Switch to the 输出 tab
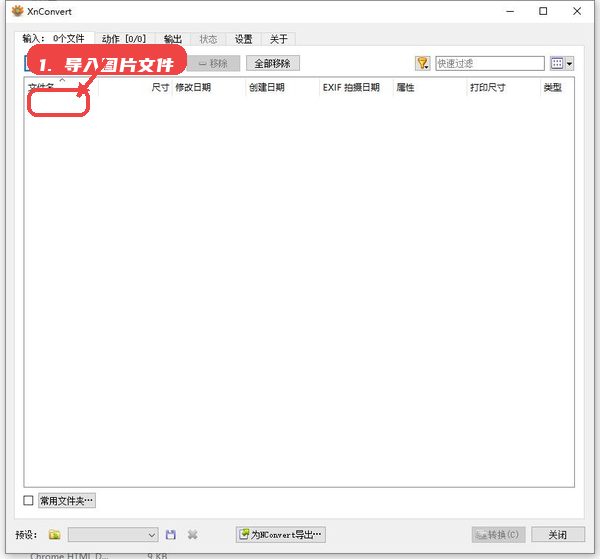 coord(173,39)
